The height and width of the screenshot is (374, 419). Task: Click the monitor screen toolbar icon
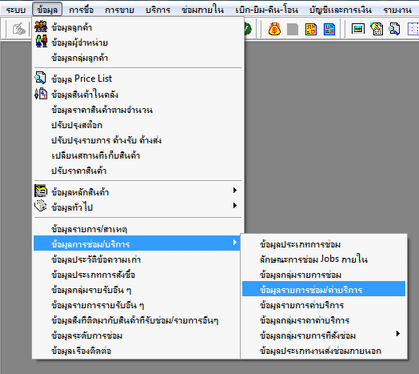(358, 29)
